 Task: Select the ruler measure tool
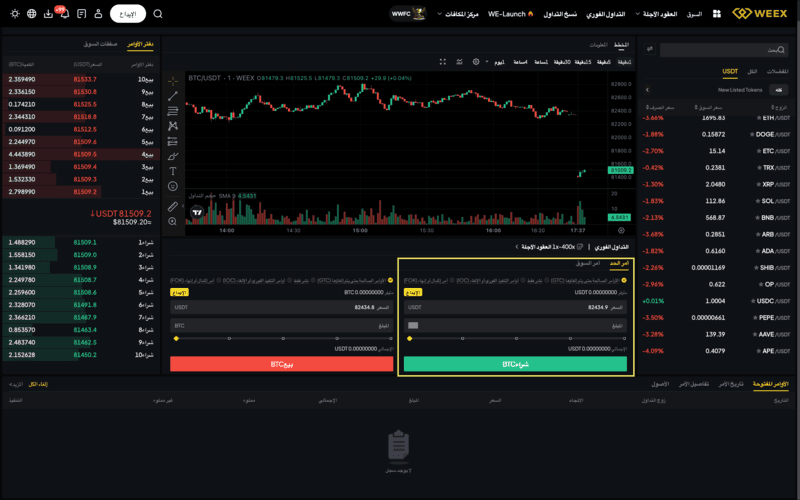[x=173, y=206]
